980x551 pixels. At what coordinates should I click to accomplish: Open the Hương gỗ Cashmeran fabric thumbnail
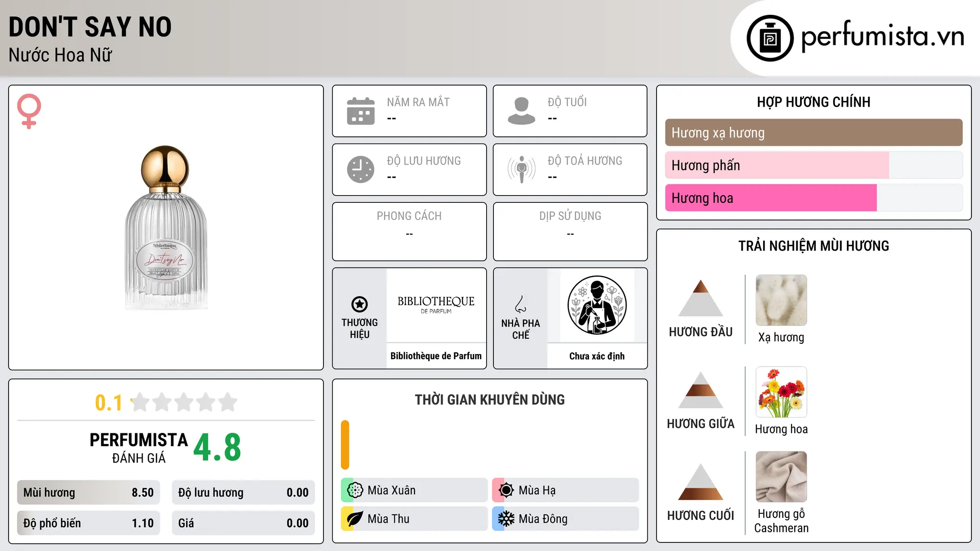point(781,477)
